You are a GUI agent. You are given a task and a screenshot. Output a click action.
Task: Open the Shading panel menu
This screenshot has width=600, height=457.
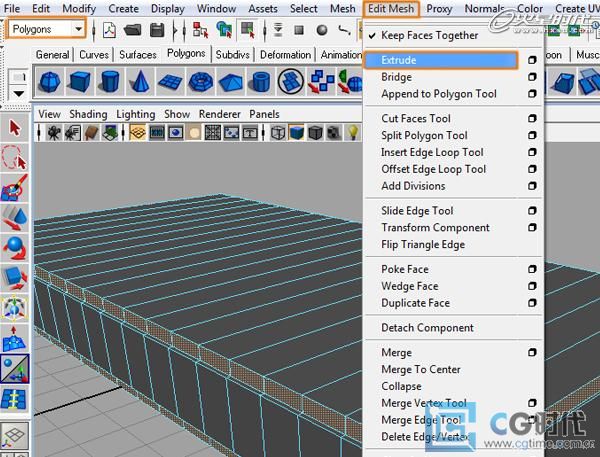pos(88,114)
